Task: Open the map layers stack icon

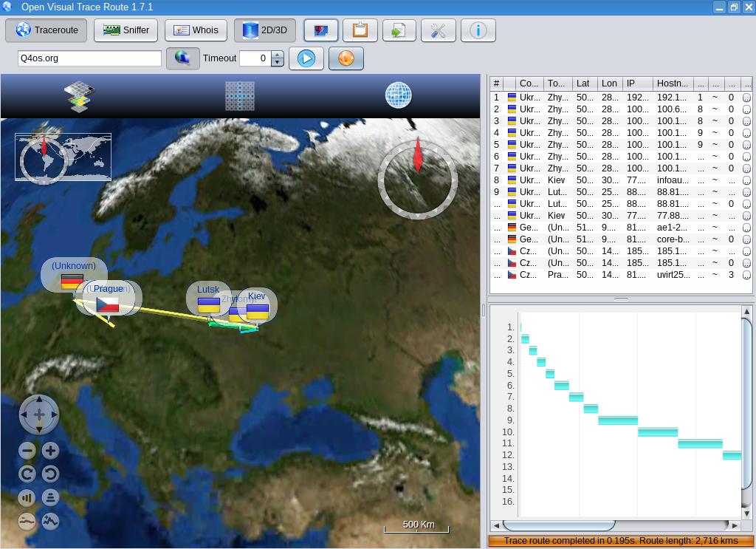Action: tap(79, 96)
